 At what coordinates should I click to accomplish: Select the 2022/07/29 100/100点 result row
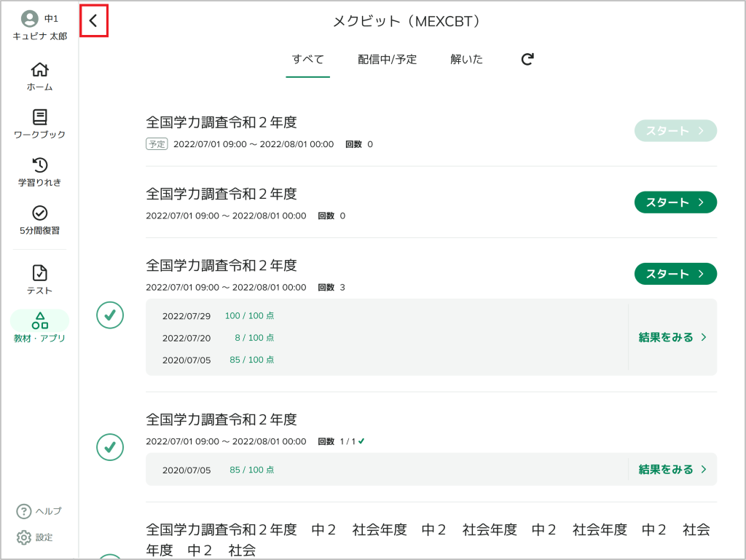pyautogui.click(x=219, y=315)
